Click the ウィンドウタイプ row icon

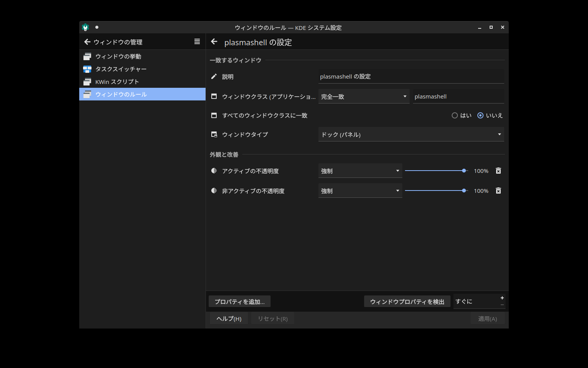pos(214,135)
